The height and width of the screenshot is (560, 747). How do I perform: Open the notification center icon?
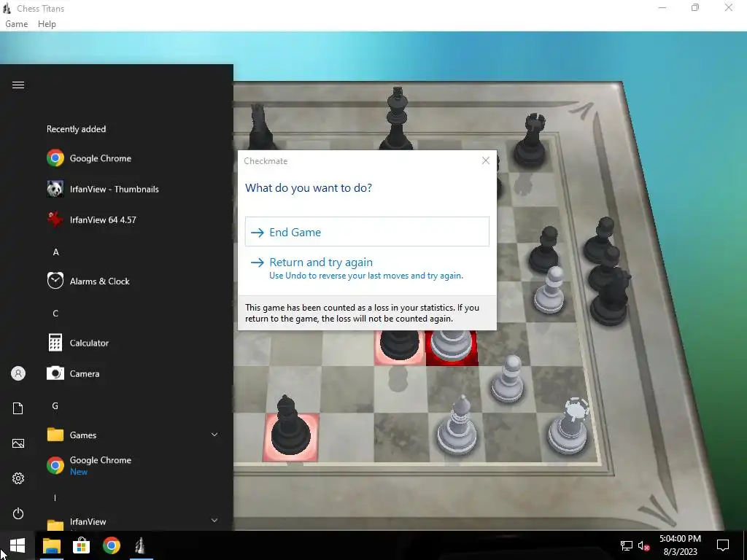[723, 545]
